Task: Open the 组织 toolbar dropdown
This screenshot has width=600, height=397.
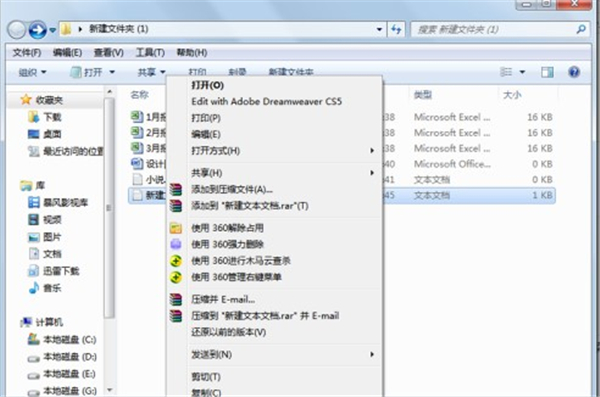Action: click(33, 72)
